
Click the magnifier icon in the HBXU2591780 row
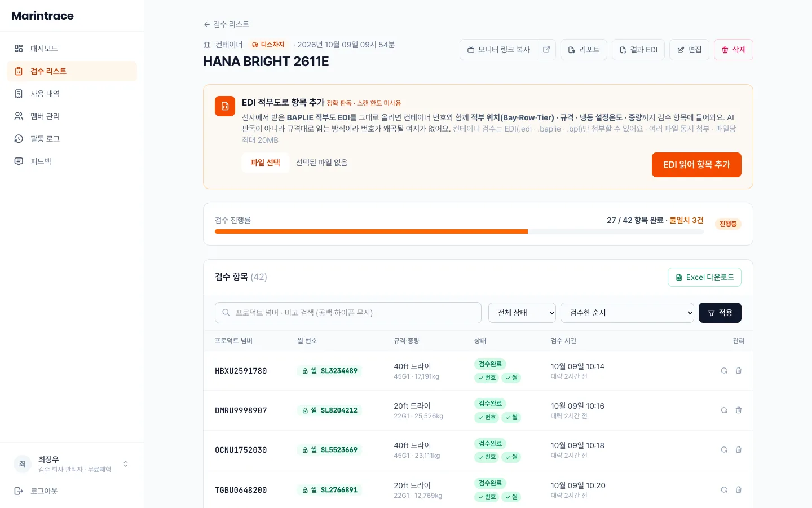pos(724,371)
